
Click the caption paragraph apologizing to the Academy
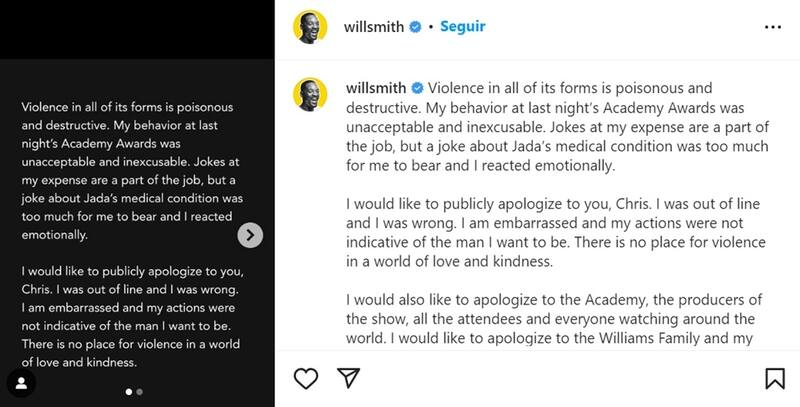coord(553,319)
